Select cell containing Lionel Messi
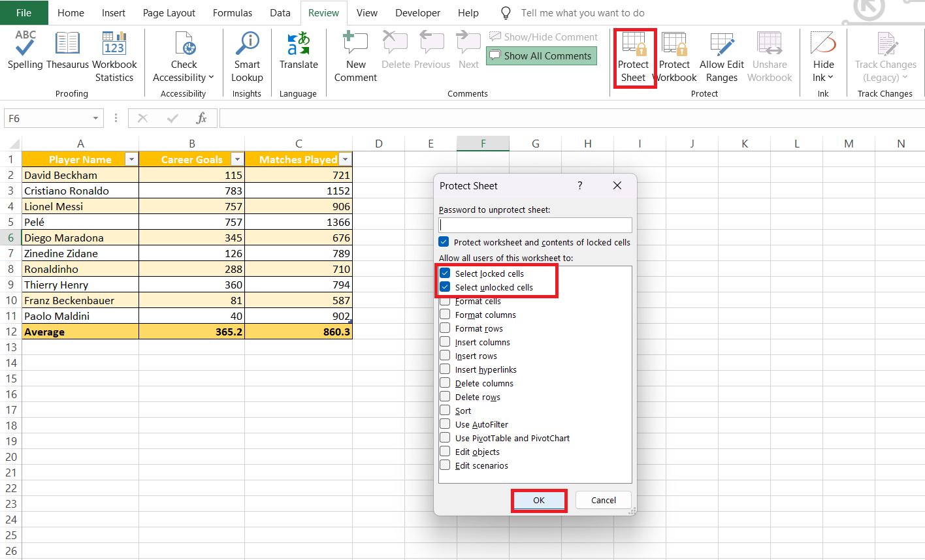 [80, 206]
